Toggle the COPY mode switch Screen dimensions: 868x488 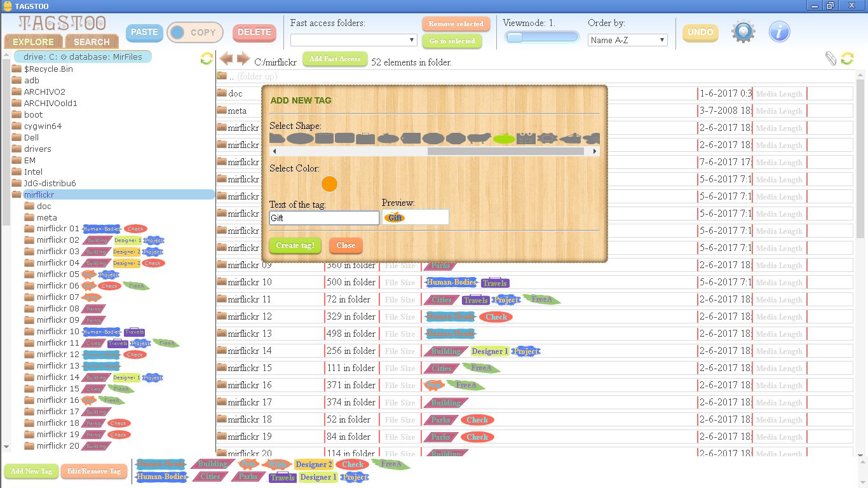tap(195, 32)
